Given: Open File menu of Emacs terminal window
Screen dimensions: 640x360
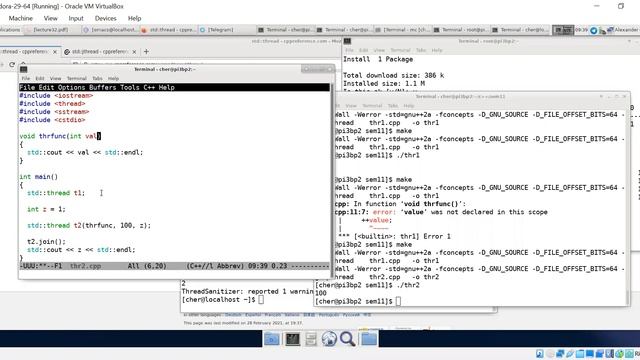Looking at the screenshot, I should click(26, 78).
